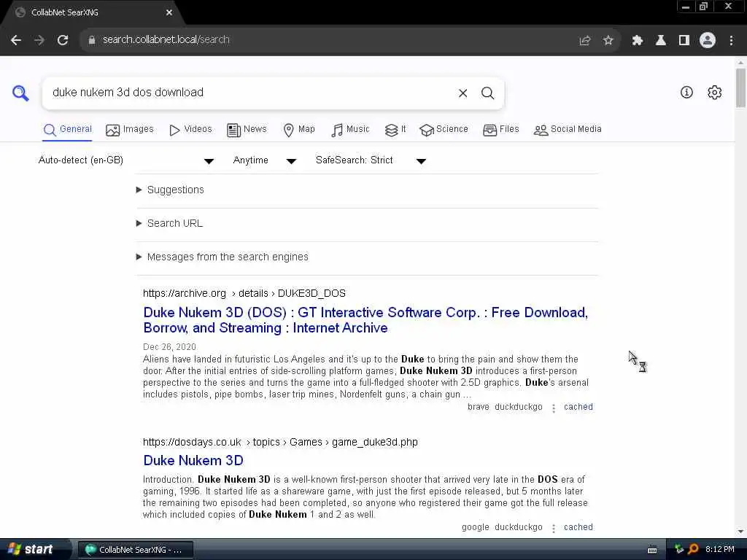Screen dimensions: 747x560
Task: Reload the search page
Action: 63,40
